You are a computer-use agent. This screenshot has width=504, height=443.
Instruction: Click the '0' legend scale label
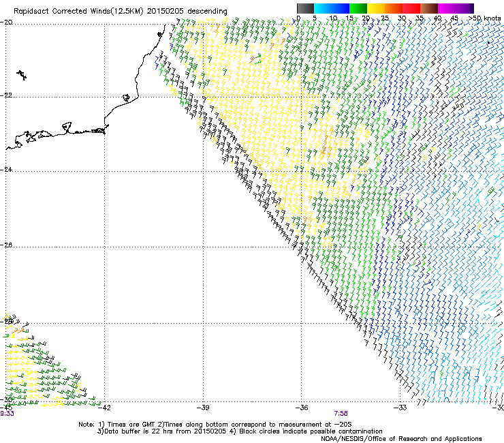(x=298, y=18)
